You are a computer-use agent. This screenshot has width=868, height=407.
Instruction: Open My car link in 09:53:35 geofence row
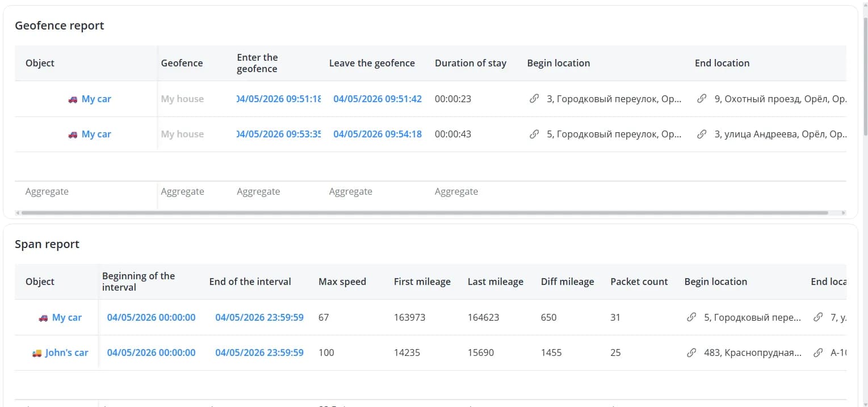pyautogui.click(x=97, y=134)
